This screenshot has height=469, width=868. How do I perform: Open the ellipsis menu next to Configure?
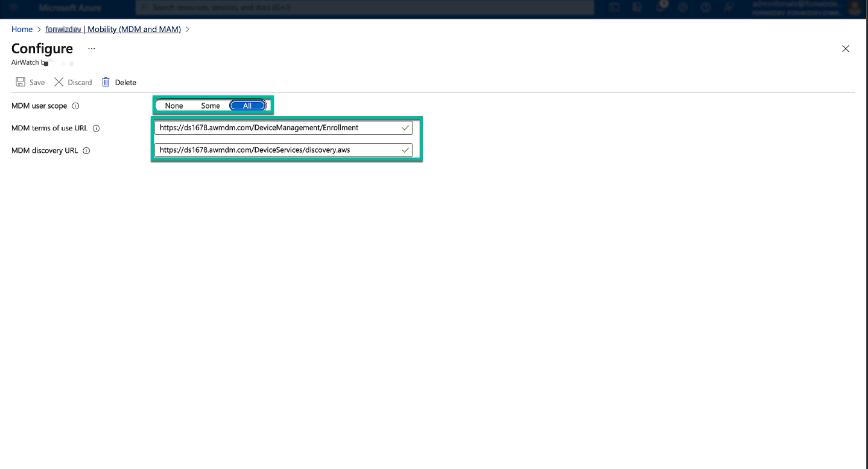tap(92, 48)
